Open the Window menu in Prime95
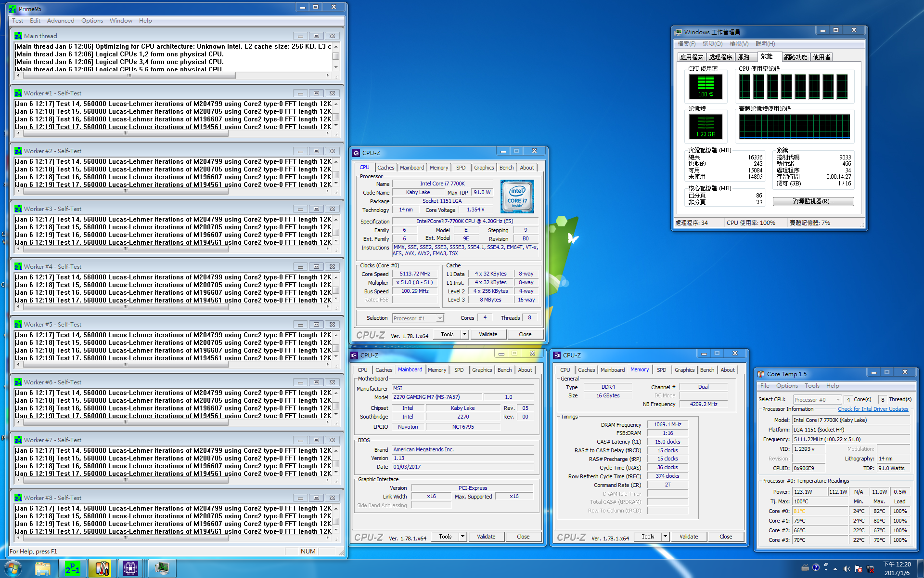Viewport: 924px width, 578px height. pyautogui.click(x=121, y=21)
